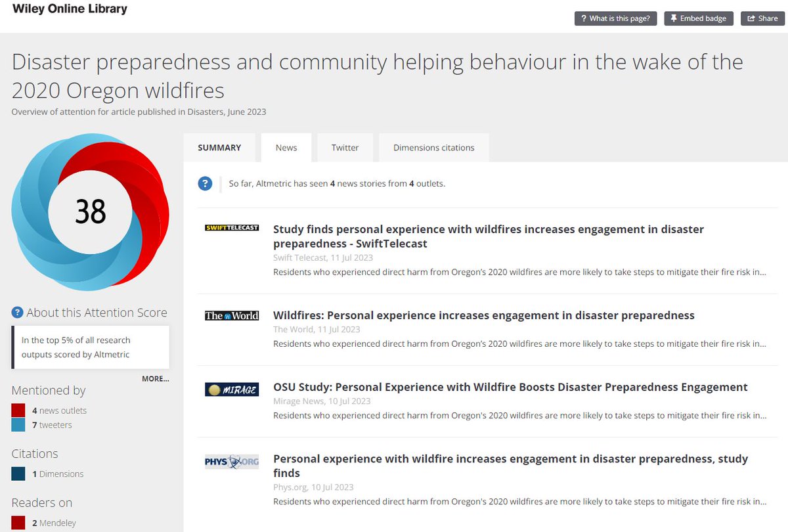
Task: Click the 'Mirage News, 10 Jul 2023' source line
Action: (322, 401)
